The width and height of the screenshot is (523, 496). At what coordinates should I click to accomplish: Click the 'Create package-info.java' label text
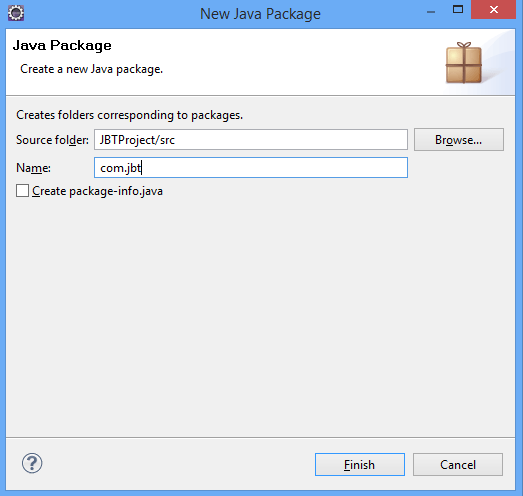tap(97, 191)
